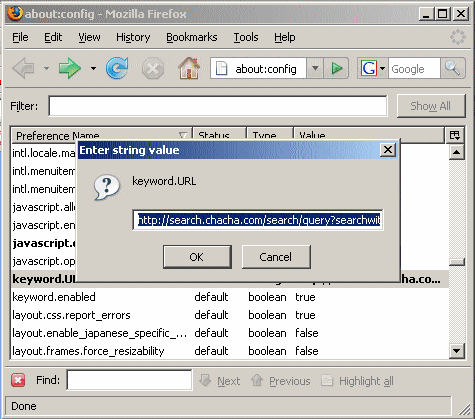Click the Google search box

click(414, 69)
